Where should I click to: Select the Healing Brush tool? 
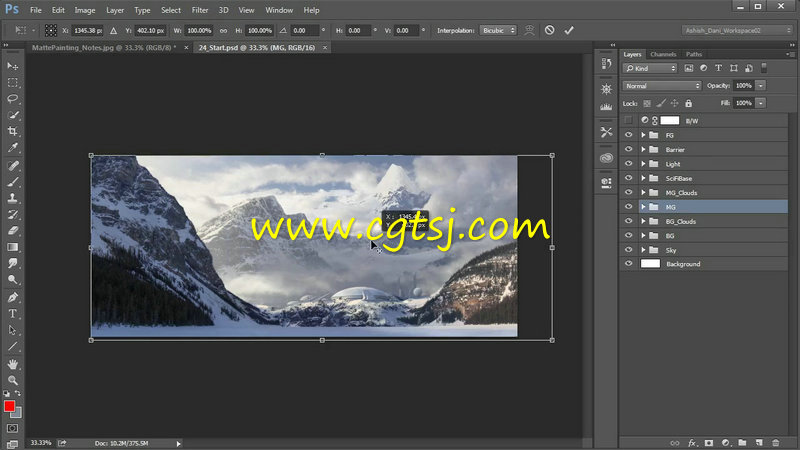pos(13,166)
